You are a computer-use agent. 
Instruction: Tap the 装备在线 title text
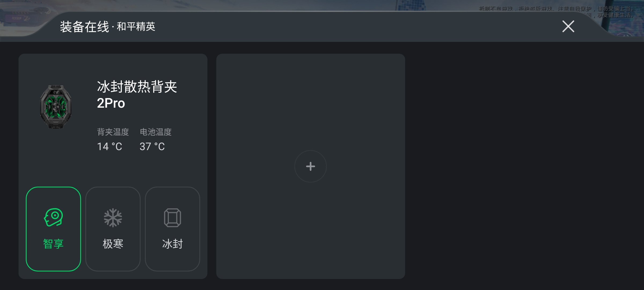(85, 27)
